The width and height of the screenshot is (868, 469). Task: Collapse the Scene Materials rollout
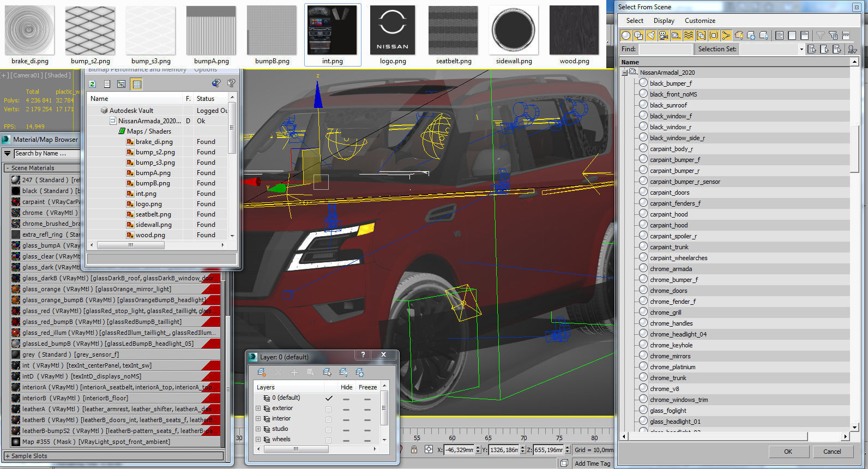[8, 168]
